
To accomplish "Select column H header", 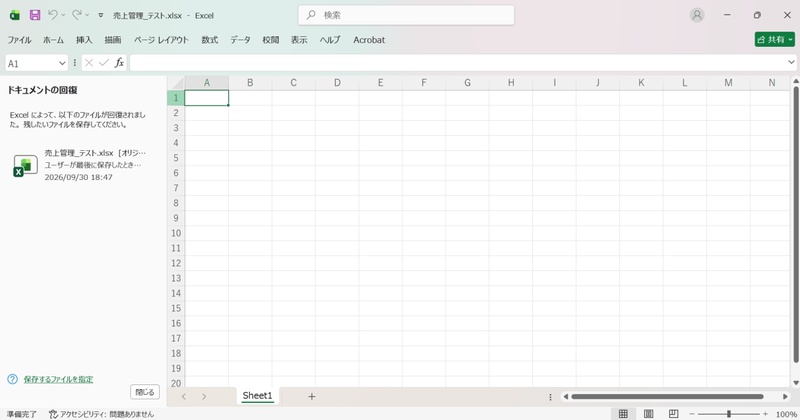I will click(x=511, y=83).
